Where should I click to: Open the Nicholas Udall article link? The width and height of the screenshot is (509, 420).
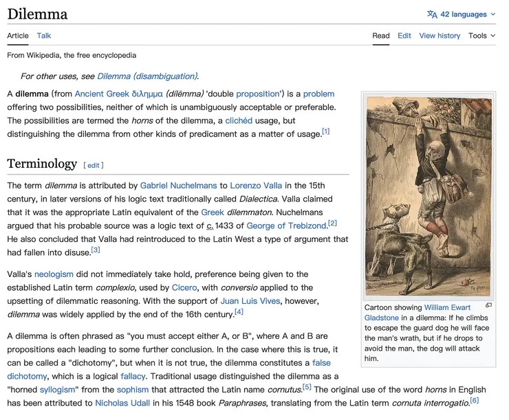[x=122, y=403]
